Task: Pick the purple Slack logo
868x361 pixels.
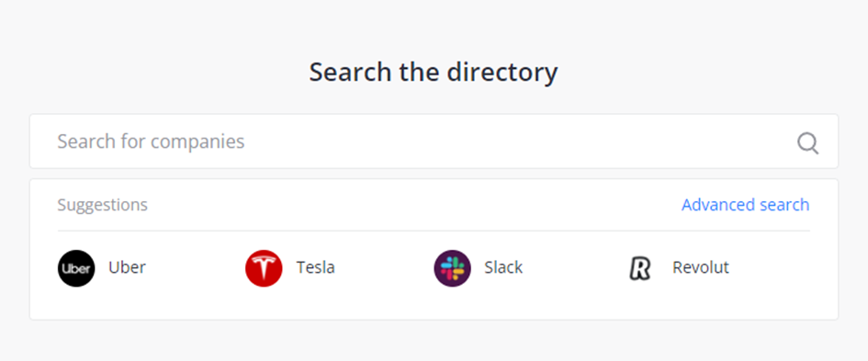Action: (452, 268)
